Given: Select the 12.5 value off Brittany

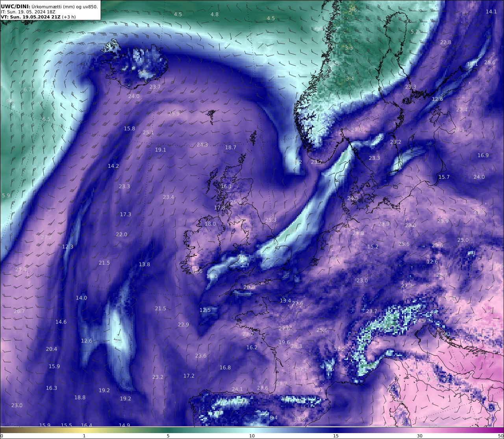Looking at the screenshot, I should coord(205,310).
